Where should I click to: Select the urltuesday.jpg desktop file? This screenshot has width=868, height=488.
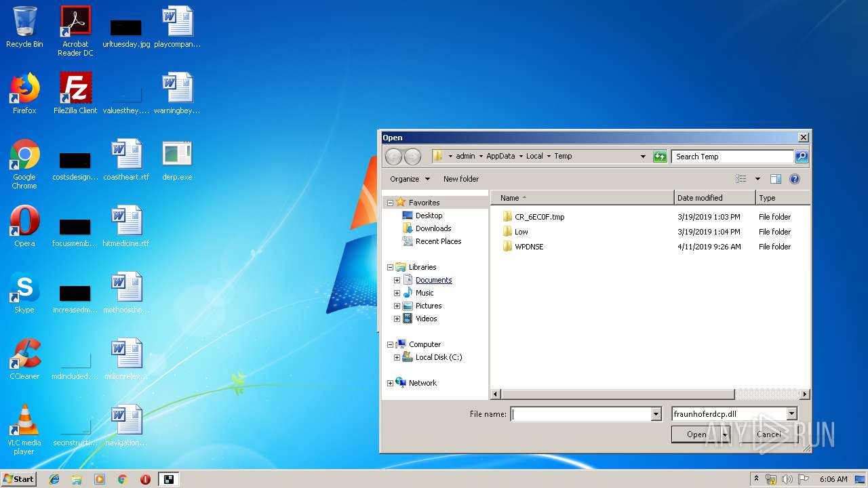pos(126,33)
